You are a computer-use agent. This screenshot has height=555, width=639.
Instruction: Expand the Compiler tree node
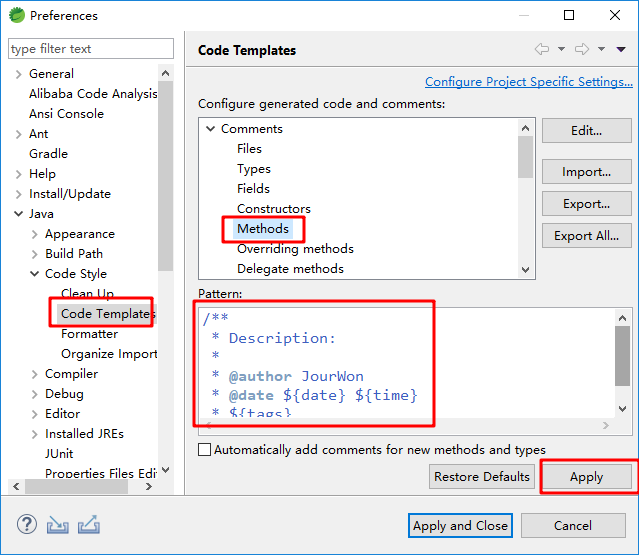pos(35,374)
